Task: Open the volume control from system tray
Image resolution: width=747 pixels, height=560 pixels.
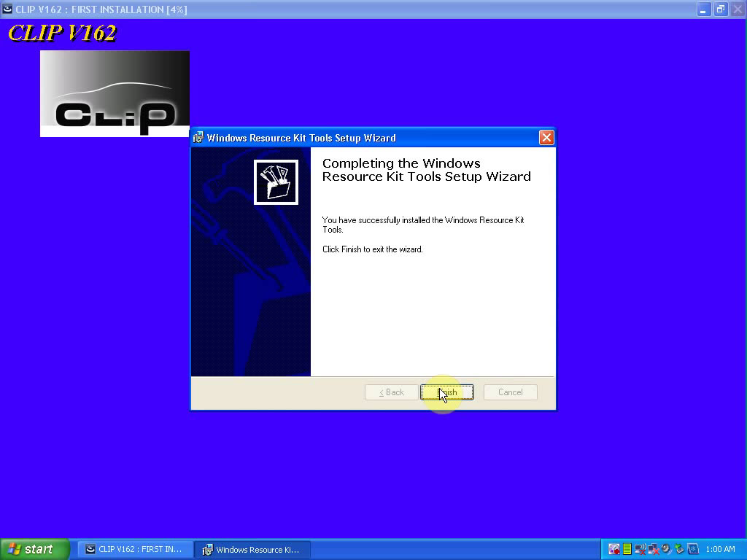Action: 665,549
